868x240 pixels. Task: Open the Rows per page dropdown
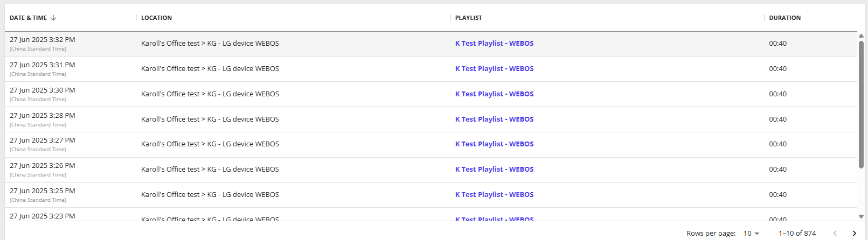point(751,233)
